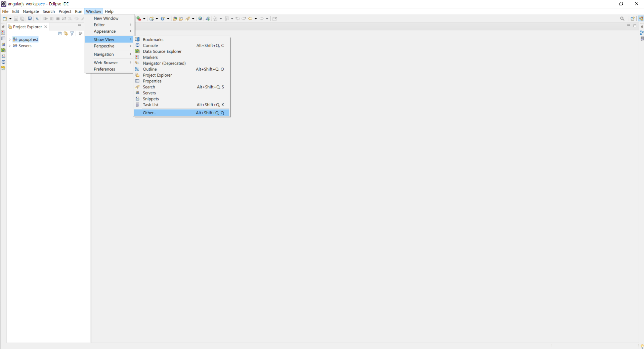This screenshot has height=349, width=644.
Task: Show the Servers view from submenu
Action: pos(182,93)
